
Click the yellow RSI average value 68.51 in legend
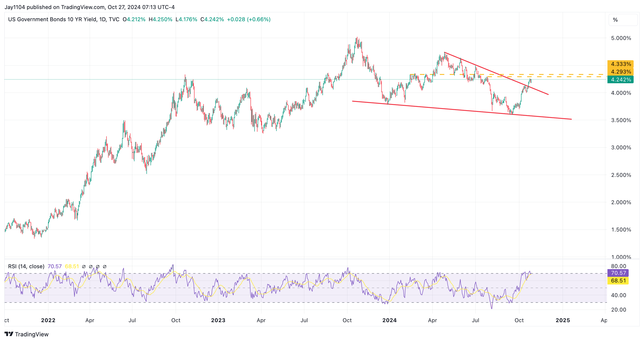click(x=72, y=266)
